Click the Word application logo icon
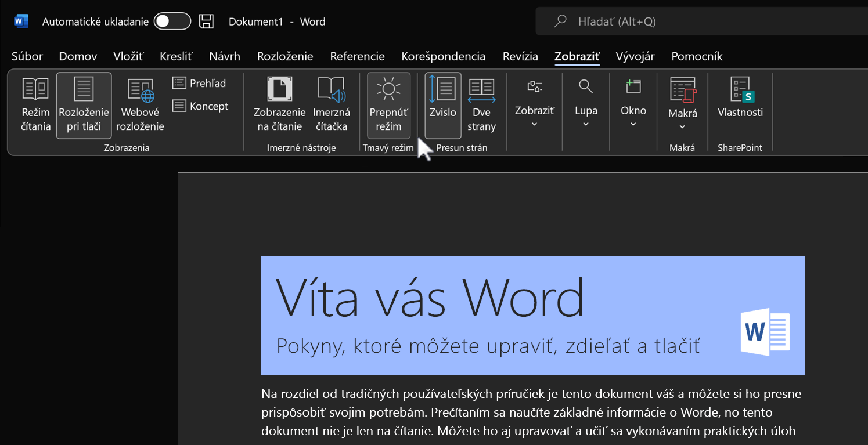This screenshot has height=445, width=868. click(21, 21)
